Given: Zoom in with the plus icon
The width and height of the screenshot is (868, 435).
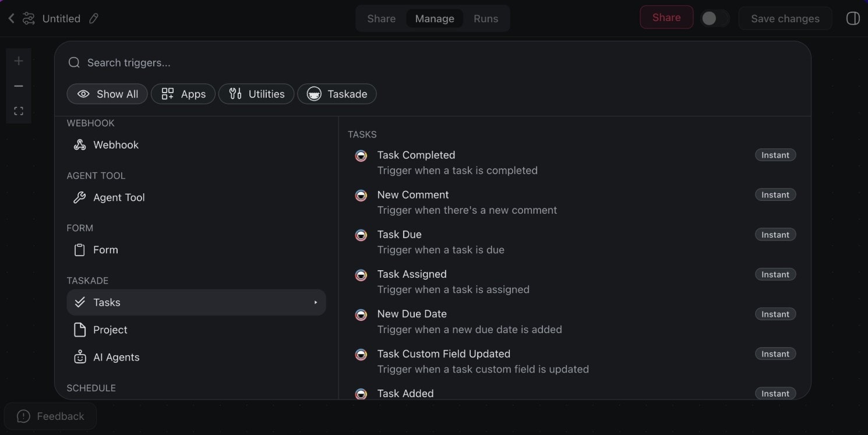Looking at the screenshot, I should click(x=19, y=61).
